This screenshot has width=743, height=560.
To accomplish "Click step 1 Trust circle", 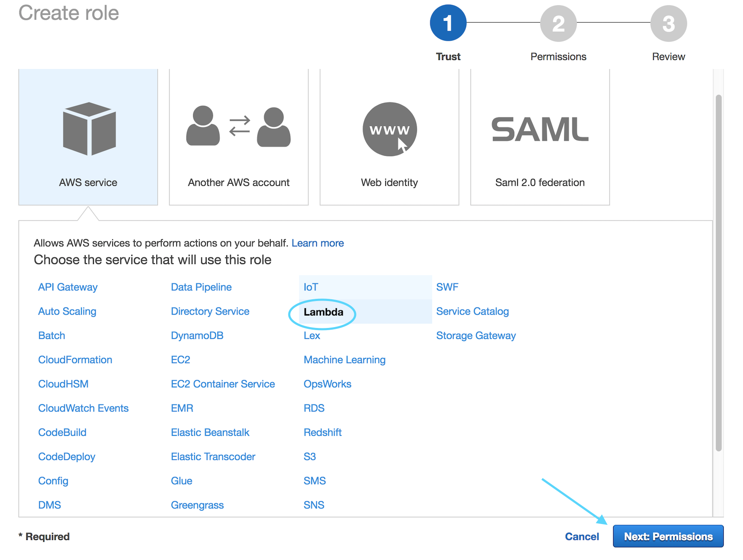I will click(x=448, y=23).
